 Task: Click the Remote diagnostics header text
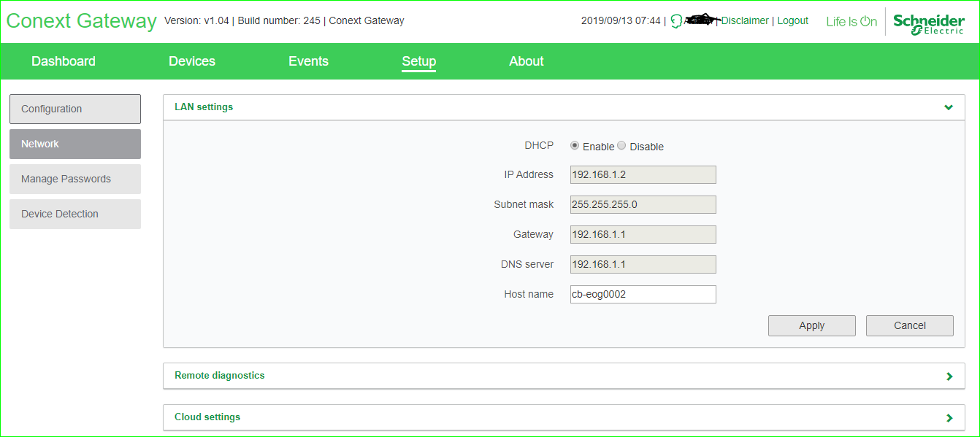(220, 376)
